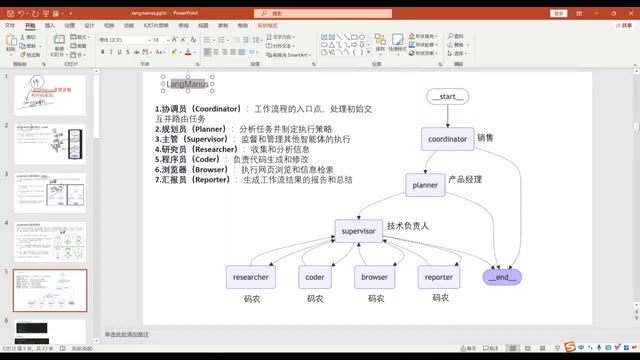Click the text highlight color marker

pos(175,52)
